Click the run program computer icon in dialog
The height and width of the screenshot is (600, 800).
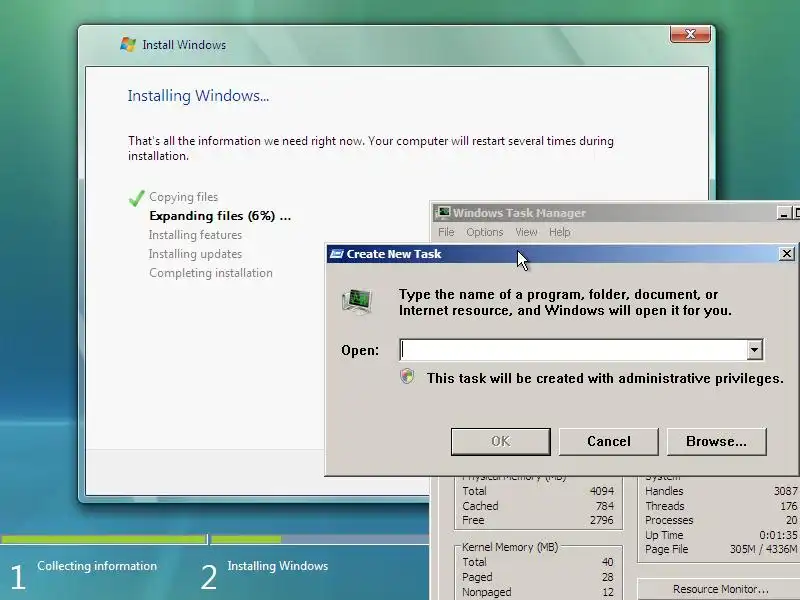click(x=357, y=301)
